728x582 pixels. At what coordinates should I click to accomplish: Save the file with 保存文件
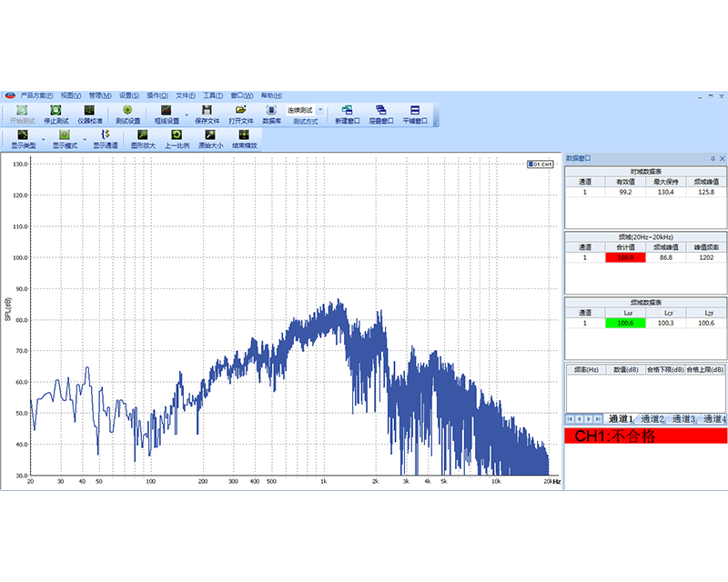tap(207, 115)
